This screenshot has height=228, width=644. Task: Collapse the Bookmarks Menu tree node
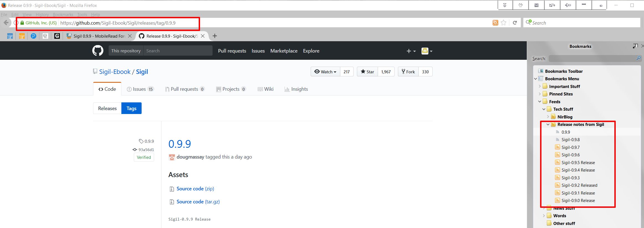tap(535, 79)
